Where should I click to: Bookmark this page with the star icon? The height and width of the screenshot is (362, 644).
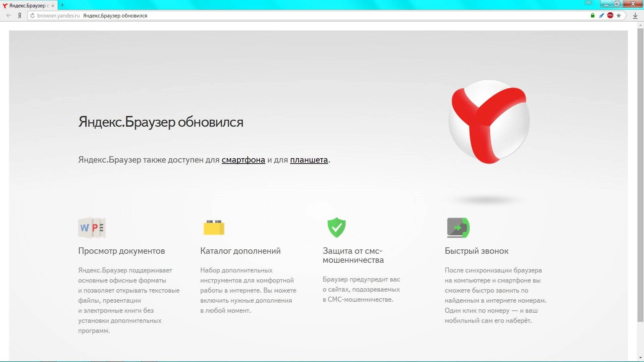point(619,15)
